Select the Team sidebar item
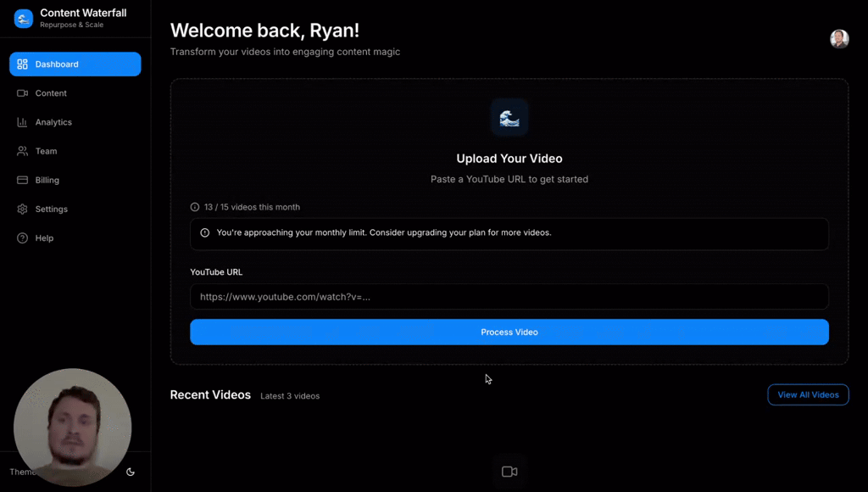868x492 pixels. [x=75, y=151]
